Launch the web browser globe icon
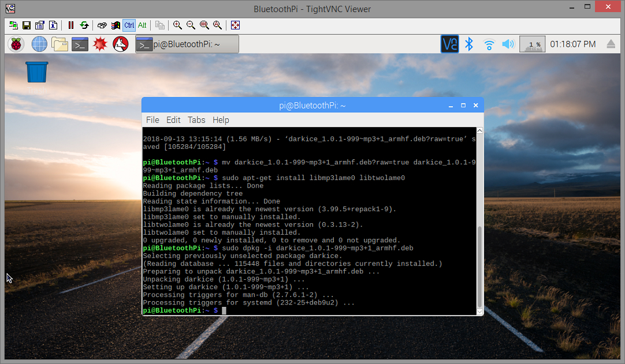The height and width of the screenshot is (364, 625). tap(39, 44)
